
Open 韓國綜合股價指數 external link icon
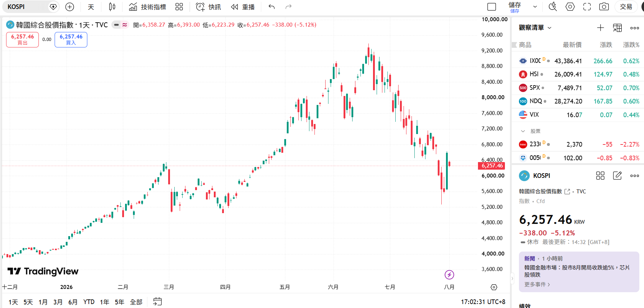(567, 192)
